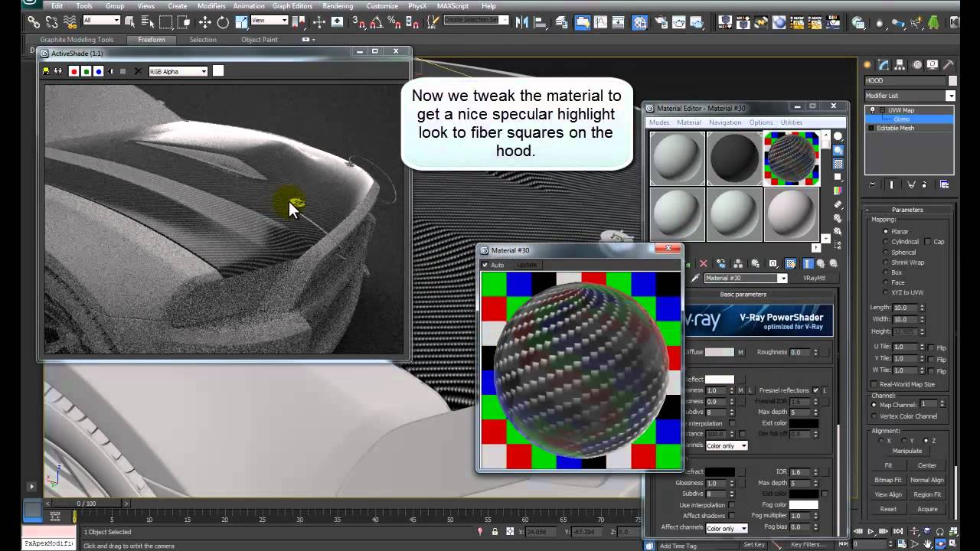Toggle Material Editor sample background checker icon

pos(838,163)
